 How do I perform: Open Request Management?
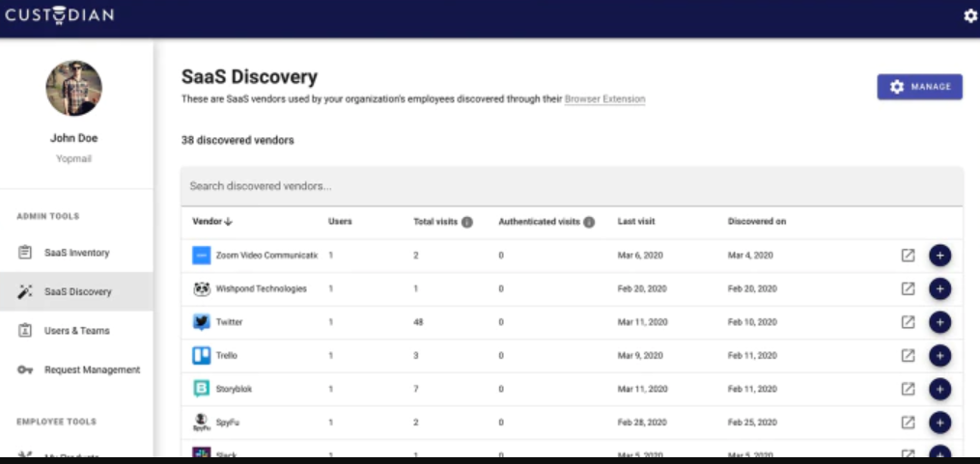point(76,369)
